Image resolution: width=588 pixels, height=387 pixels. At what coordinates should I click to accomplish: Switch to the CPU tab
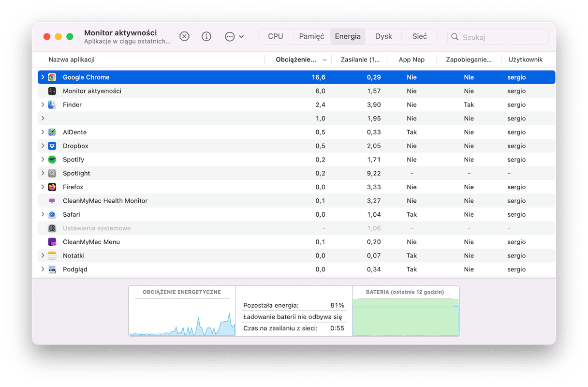276,36
